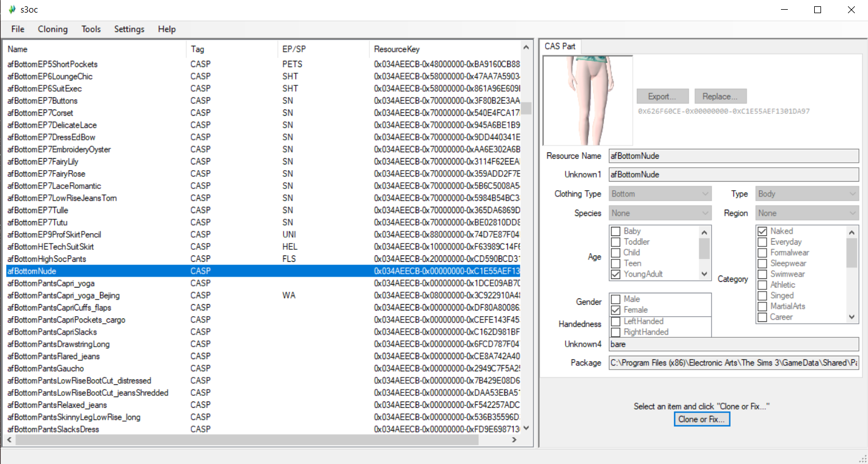This screenshot has width=868, height=464.
Task: Click the Resource Name input field
Action: (733, 156)
